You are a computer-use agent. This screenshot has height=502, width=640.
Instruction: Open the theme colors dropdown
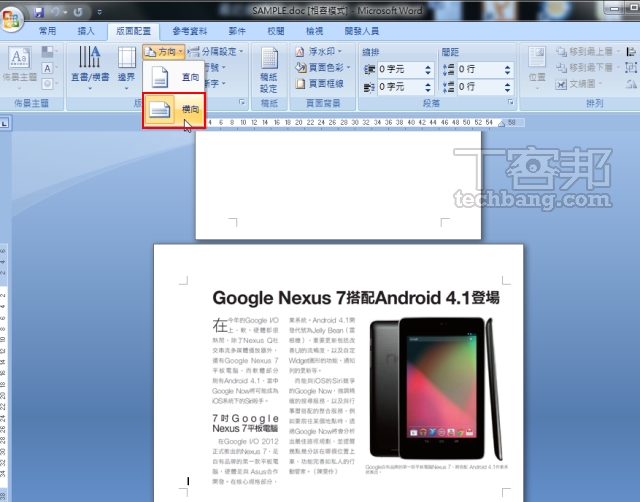50,52
